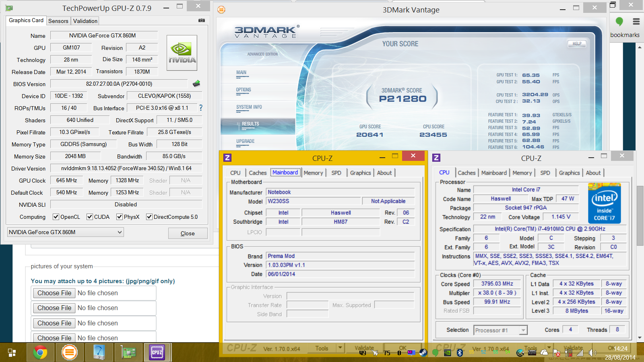The width and height of the screenshot is (644, 362).
Task: Select UPGRADE in the 3DMark side menu
Action: (x=246, y=142)
